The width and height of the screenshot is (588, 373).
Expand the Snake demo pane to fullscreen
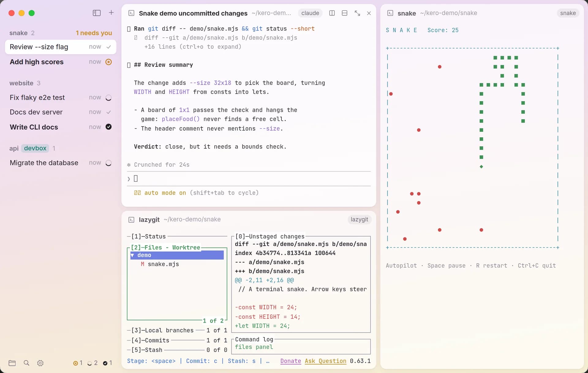(357, 13)
